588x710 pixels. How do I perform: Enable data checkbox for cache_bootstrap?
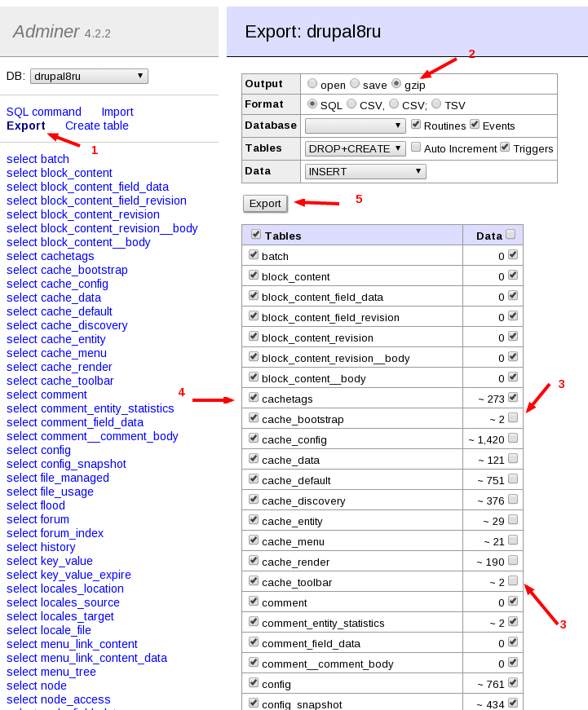point(513,417)
